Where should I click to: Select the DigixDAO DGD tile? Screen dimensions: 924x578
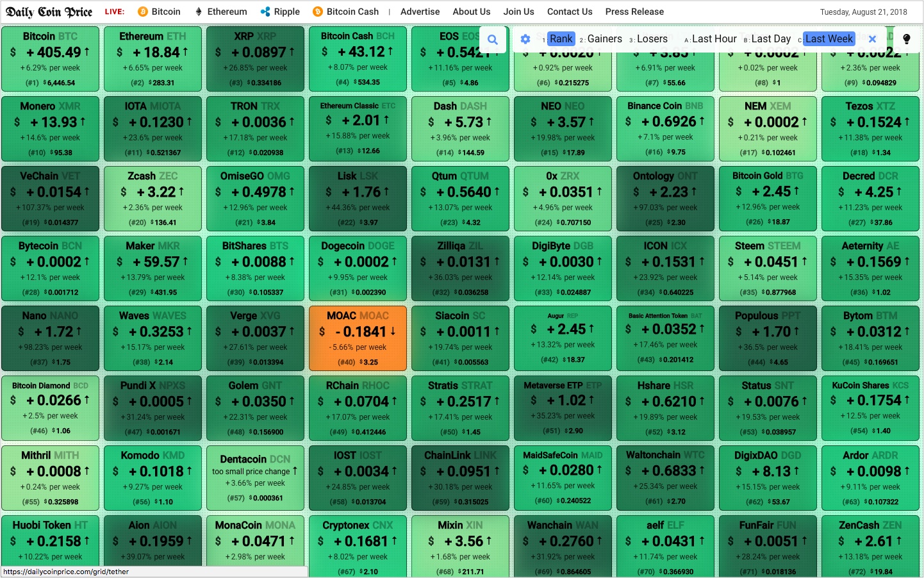[x=768, y=478]
